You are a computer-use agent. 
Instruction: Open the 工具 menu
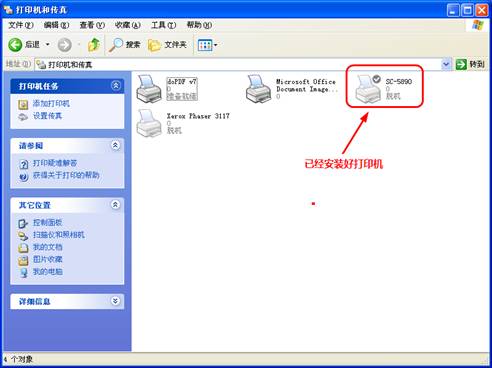[x=163, y=25]
